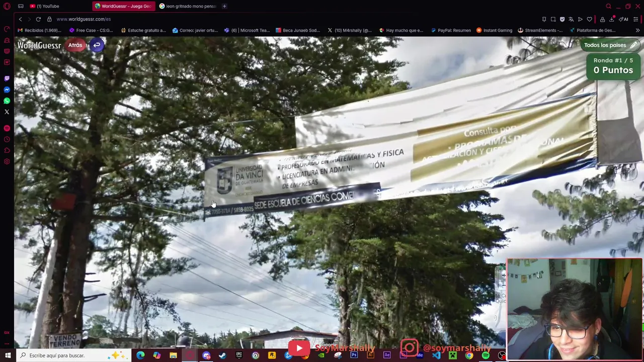Open Steam from the taskbar
Screen dimensions: 644x362
point(222,355)
